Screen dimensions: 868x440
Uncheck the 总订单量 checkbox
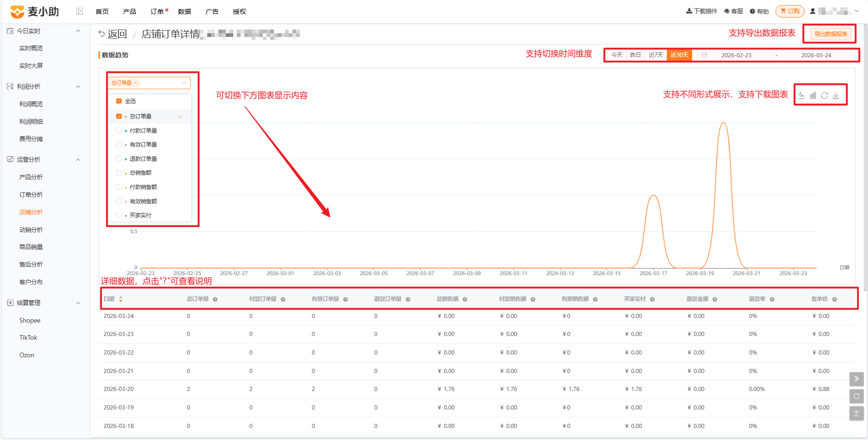tap(119, 116)
